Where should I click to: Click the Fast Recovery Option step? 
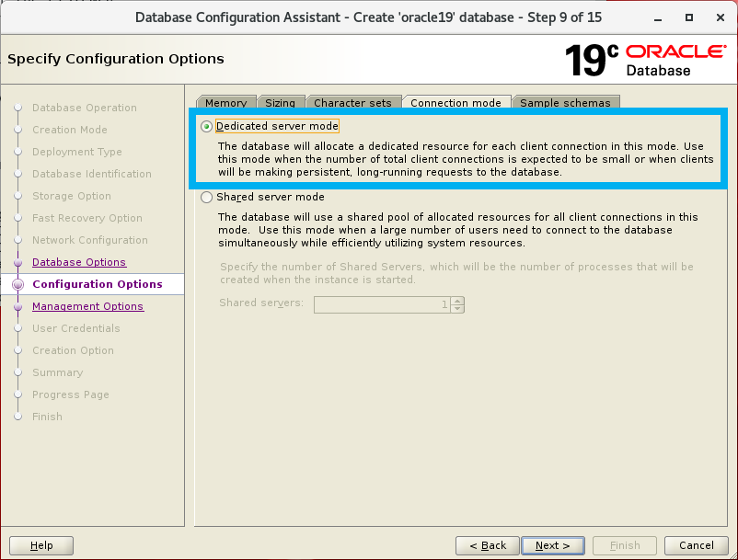pyautogui.click(x=87, y=218)
